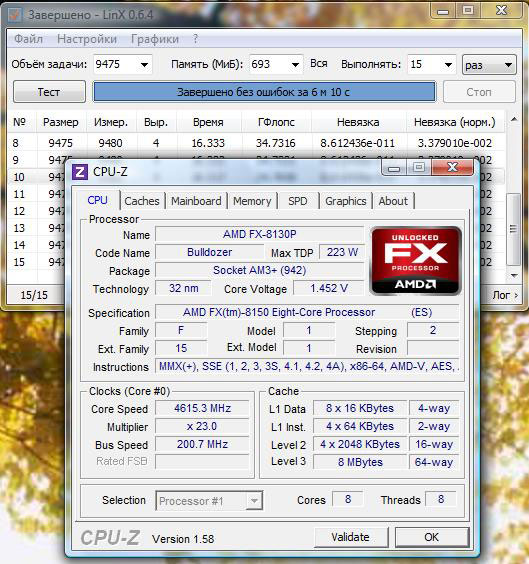Screen dimensions: 529x564
Task: Click the Socket AM3+ (942) package field
Action: (260, 270)
